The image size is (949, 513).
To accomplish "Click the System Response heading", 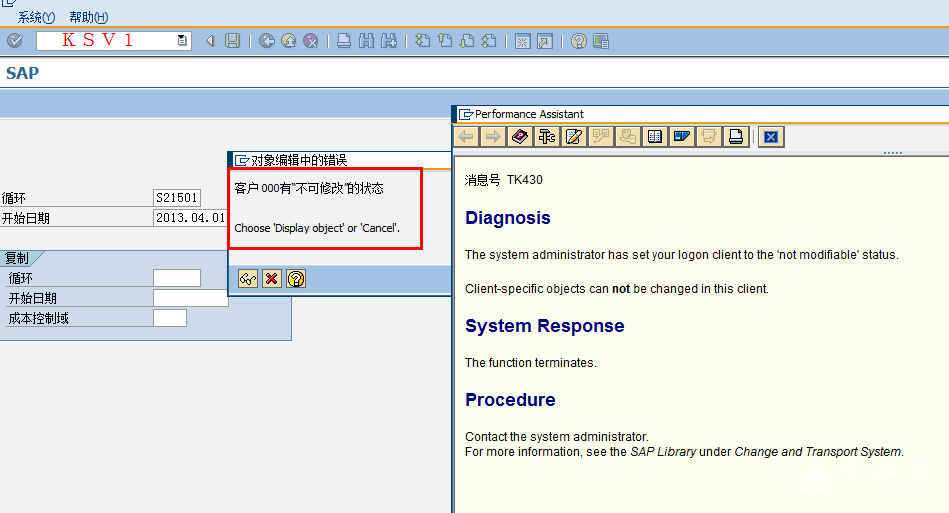I will click(545, 325).
